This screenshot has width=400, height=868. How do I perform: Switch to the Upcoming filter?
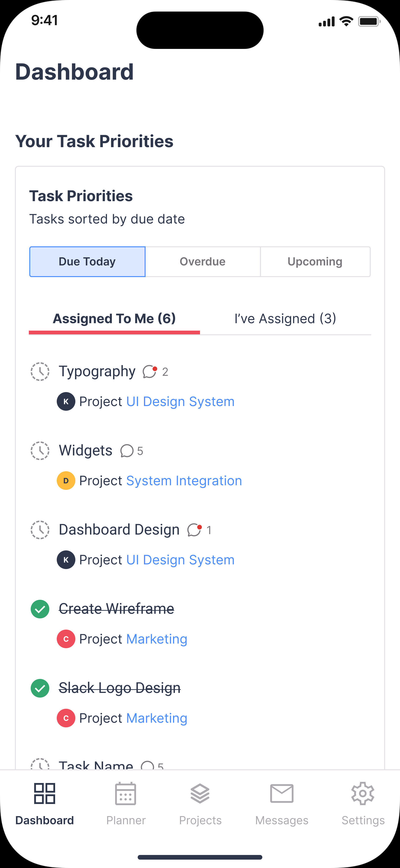315,262
